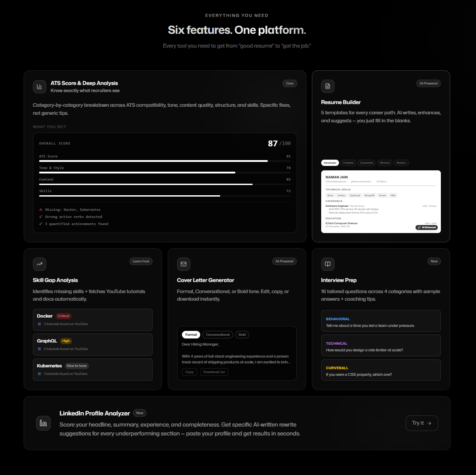The width and height of the screenshot is (476, 475).
Task: Click the YouTube icon under Kubernetes
Action: click(x=40, y=374)
